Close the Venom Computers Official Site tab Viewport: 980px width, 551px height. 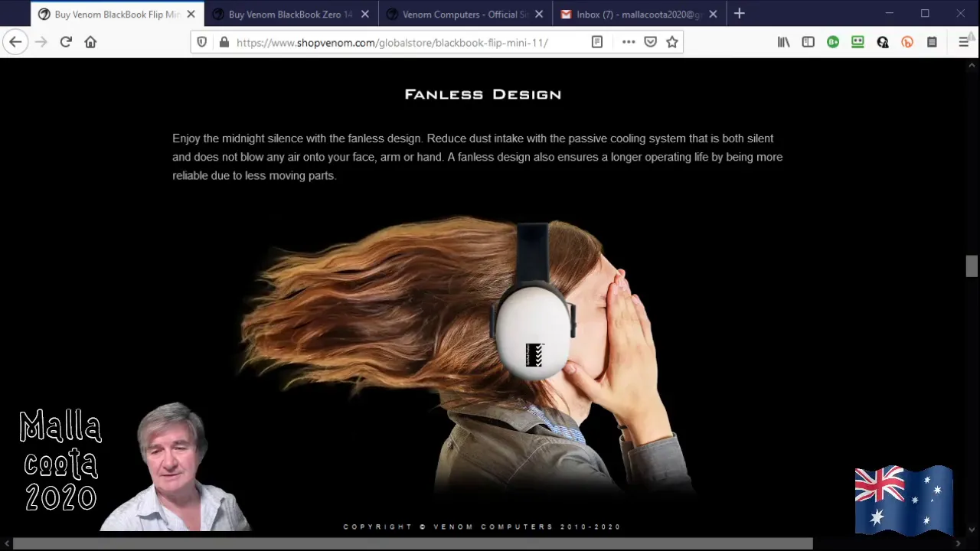click(539, 14)
